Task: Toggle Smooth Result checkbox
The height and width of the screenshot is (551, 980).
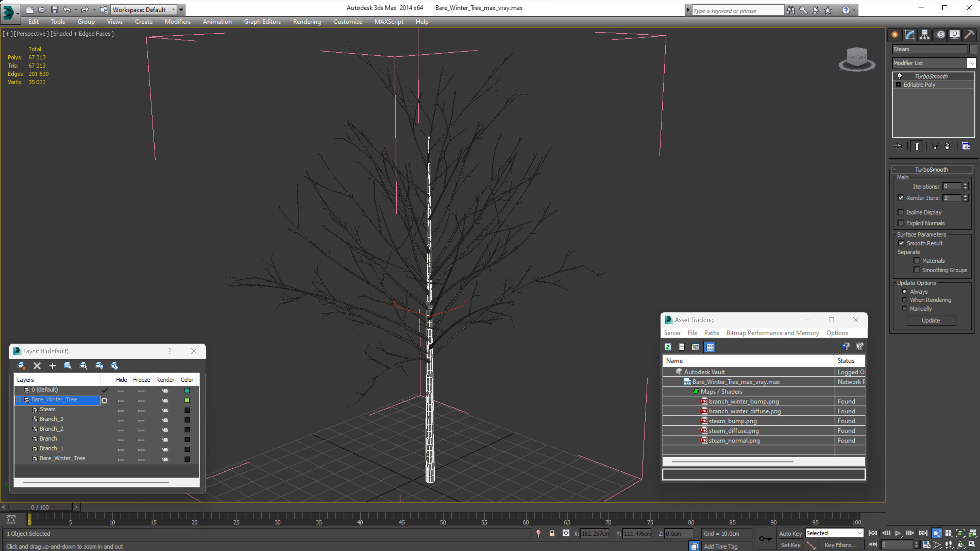Action: point(901,243)
